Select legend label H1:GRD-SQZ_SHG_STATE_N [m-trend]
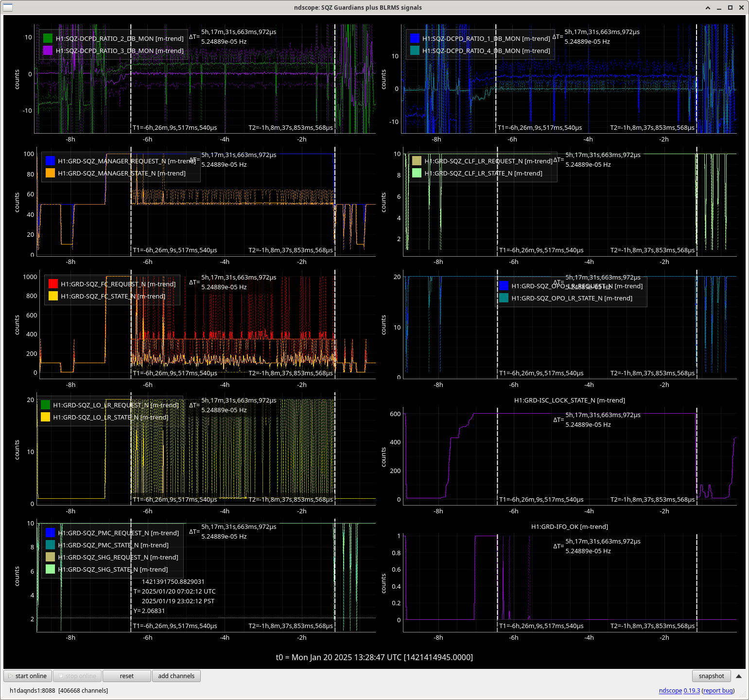 point(113,569)
